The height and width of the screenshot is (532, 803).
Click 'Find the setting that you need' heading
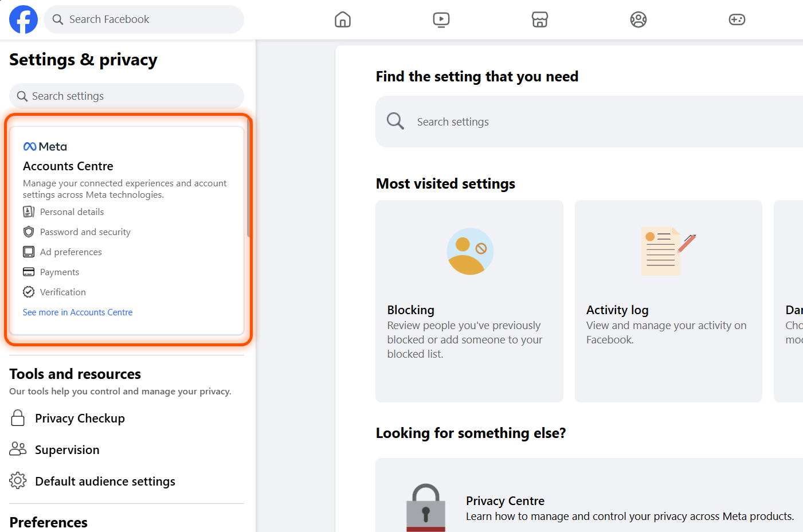tap(477, 76)
